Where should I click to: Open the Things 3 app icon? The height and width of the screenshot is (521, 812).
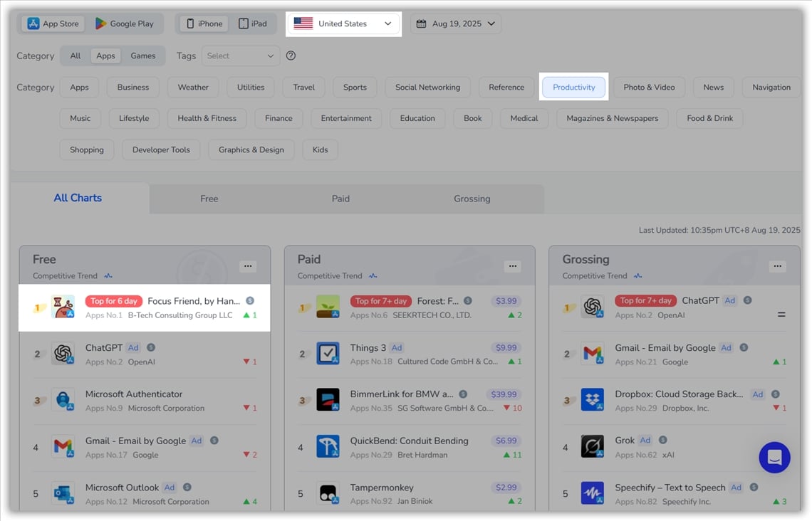tap(328, 354)
